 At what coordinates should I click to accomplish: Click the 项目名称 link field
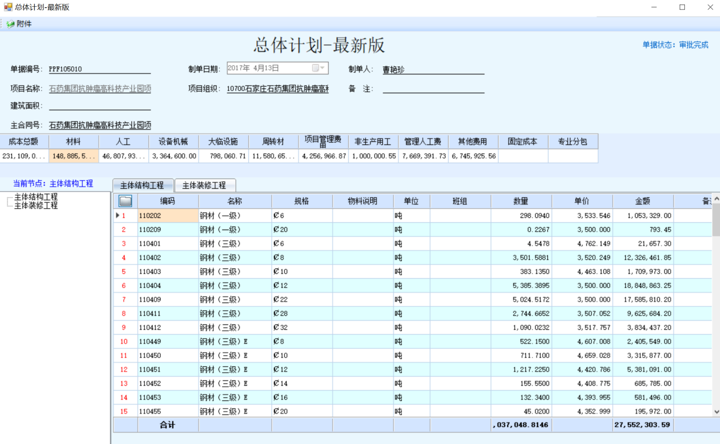click(x=100, y=88)
